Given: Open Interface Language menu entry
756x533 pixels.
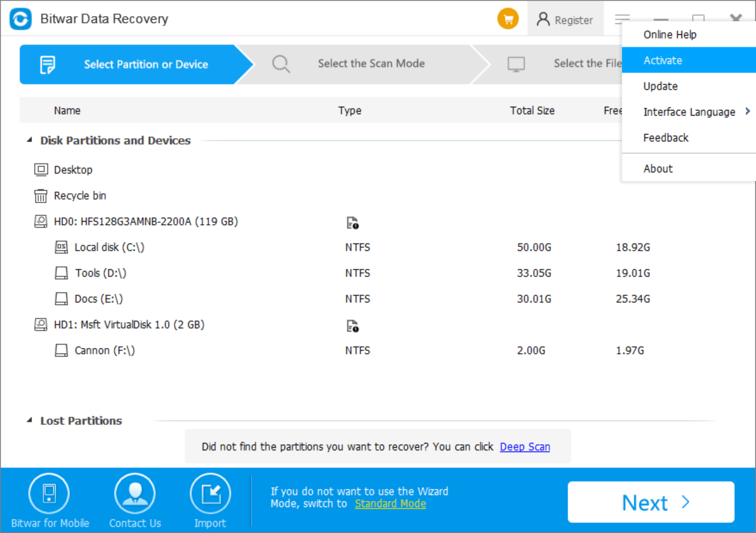Looking at the screenshot, I should pos(689,112).
